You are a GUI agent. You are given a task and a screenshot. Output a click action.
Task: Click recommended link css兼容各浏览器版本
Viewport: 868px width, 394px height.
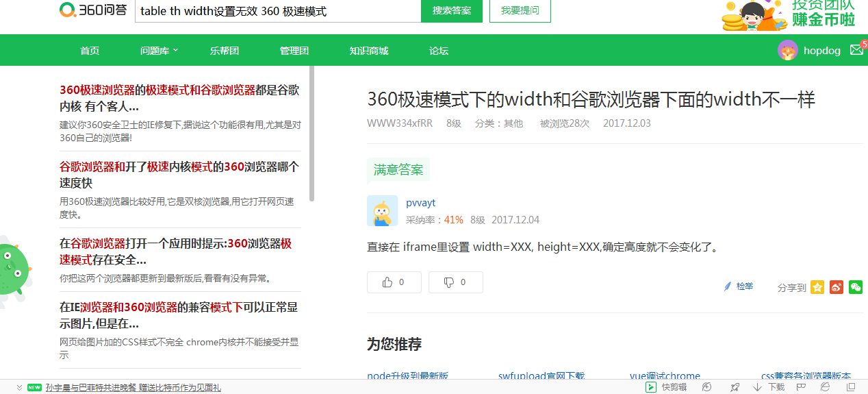pos(806,375)
